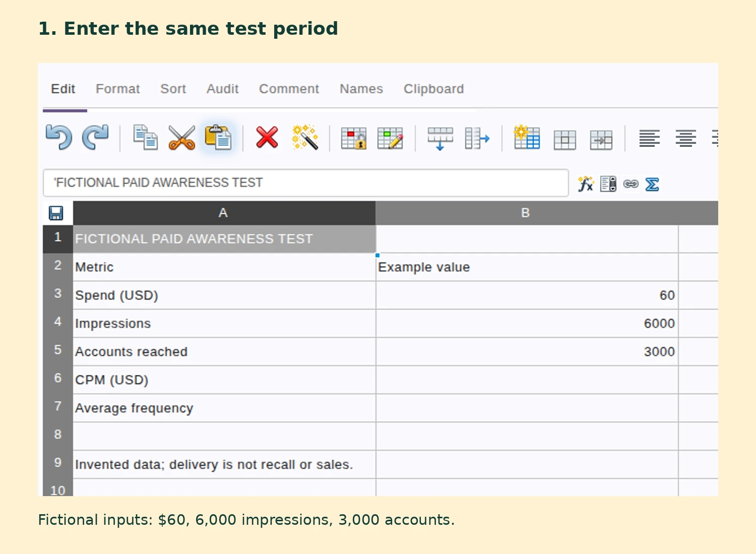The image size is (756, 554).
Task: Select the 'Example value' cell
Action: click(527, 267)
